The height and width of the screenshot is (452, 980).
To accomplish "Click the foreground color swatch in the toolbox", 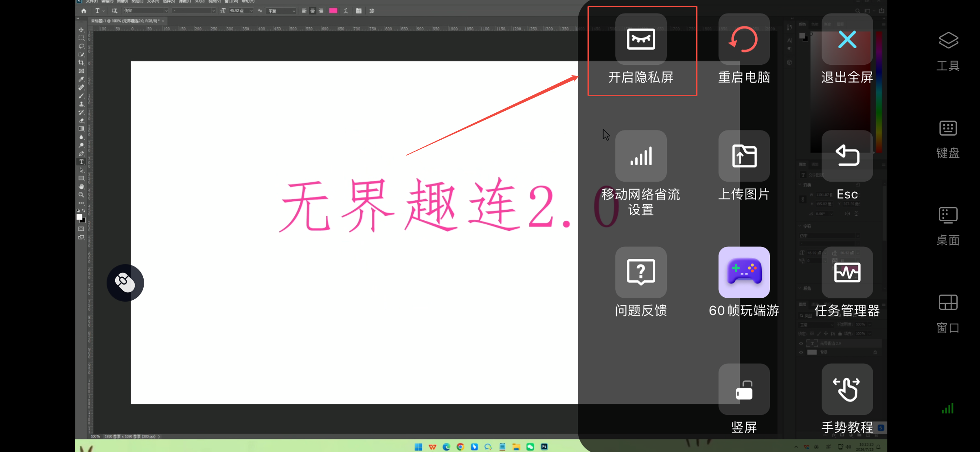I will pyautogui.click(x=79, y=217).
